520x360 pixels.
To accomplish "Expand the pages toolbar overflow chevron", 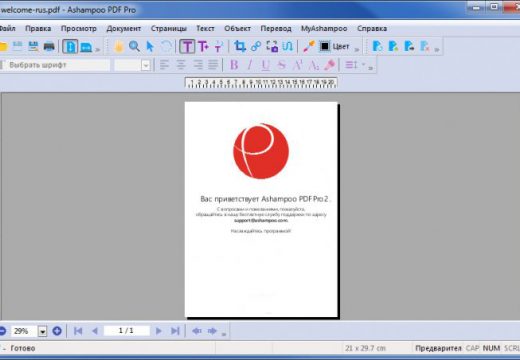I will point(437,50).
